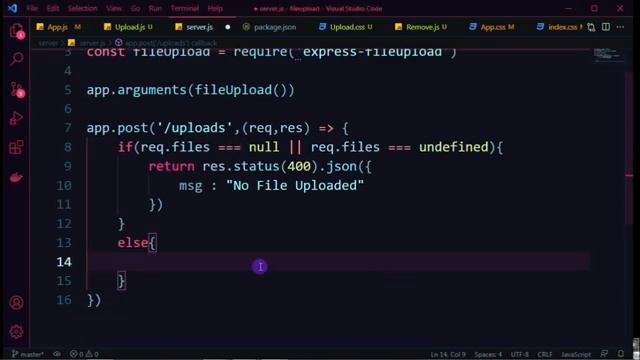The image size is (640, 360).
Task: Click JavaScript language mode
Action: (x=576, y=354)
